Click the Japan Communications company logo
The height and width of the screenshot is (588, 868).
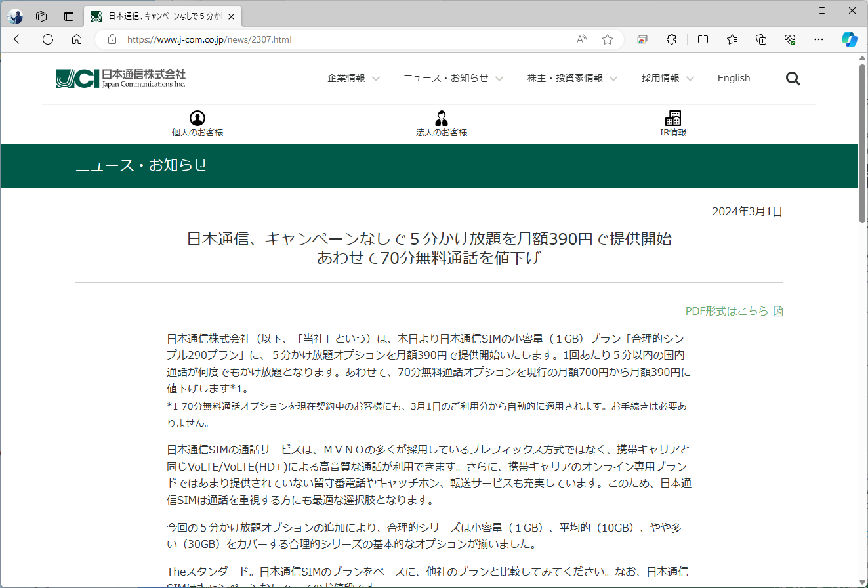[x=119, y=77]
